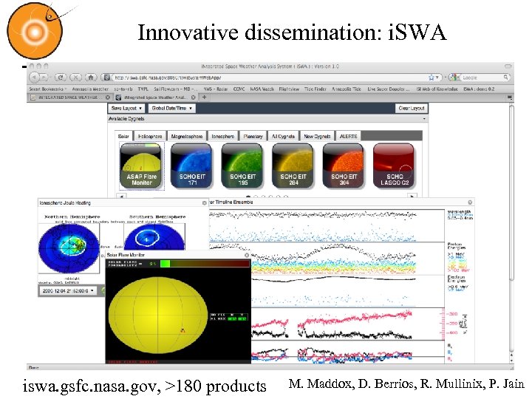Open the CCMC bookmark
Screen dimensions: 532x399
tap(239, 89)
